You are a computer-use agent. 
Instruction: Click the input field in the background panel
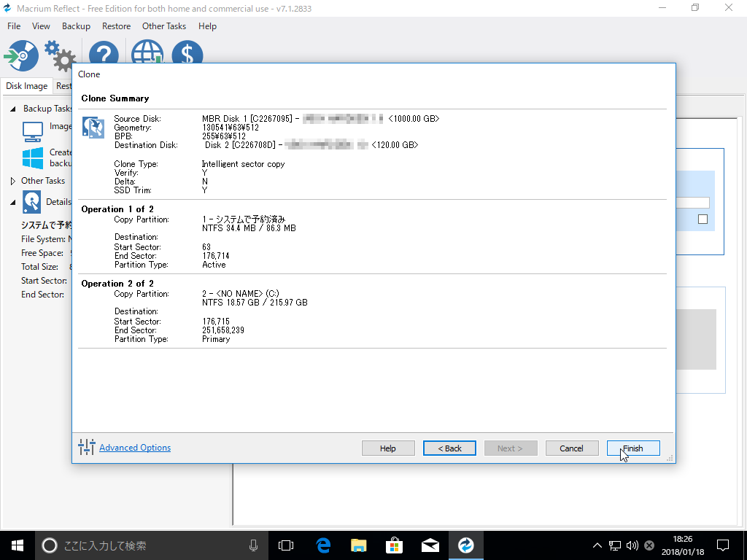tap(693, 203)
